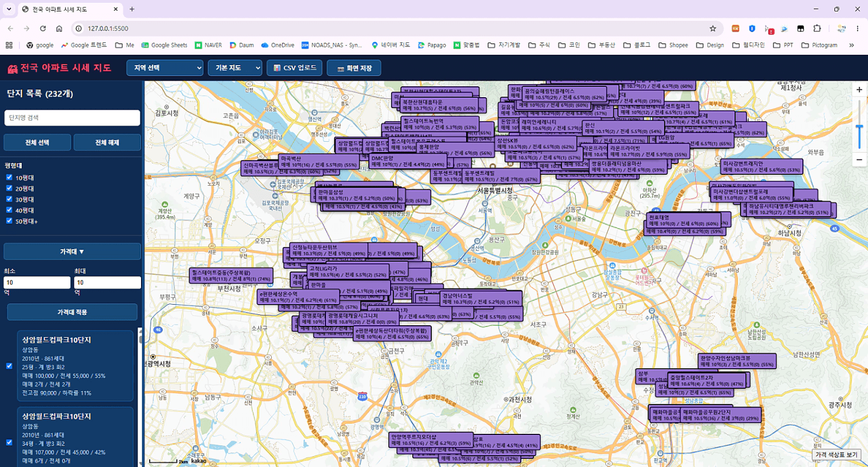Screen dimensions: 868x467
Task: Open the NAVER bookmark
Action: tap(208, 45)
